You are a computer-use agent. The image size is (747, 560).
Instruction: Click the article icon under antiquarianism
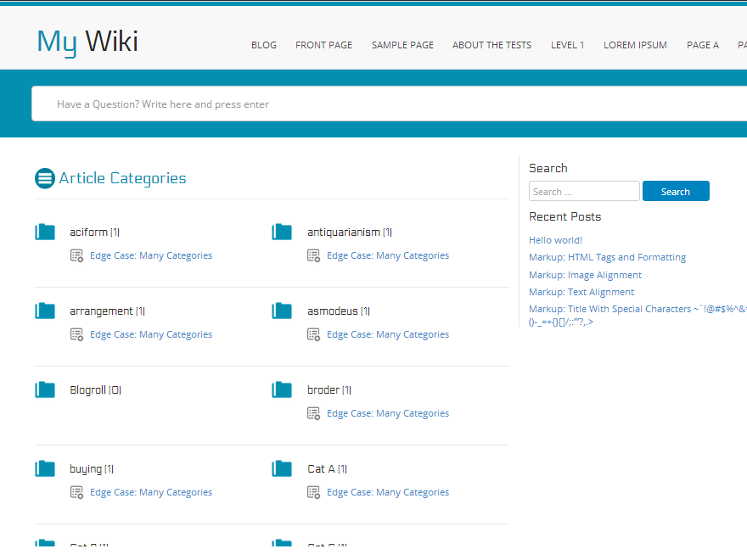point(313,255)
